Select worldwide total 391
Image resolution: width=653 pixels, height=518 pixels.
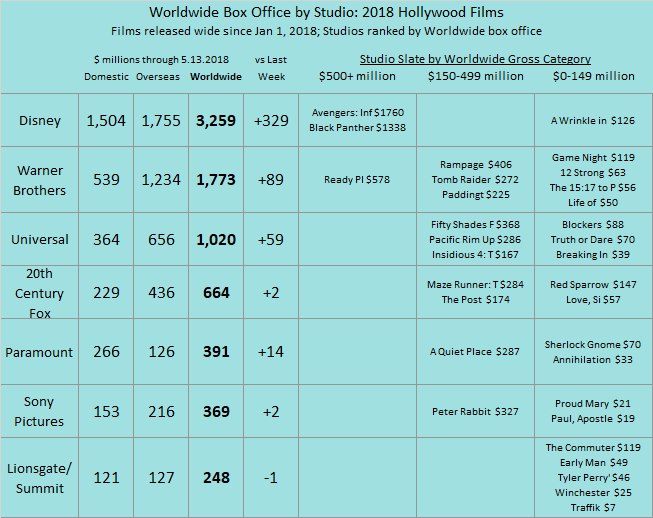[x=216, y=352]
